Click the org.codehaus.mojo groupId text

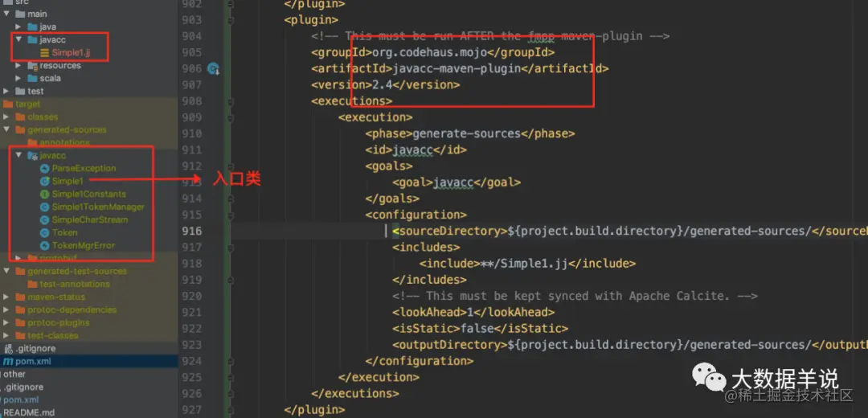429,52
